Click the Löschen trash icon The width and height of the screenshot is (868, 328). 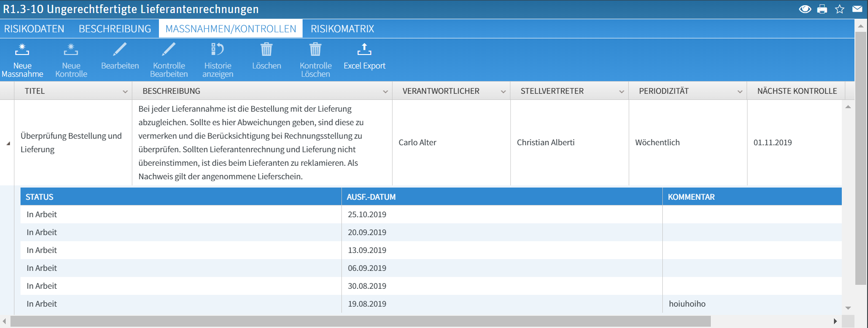point(266,50)
